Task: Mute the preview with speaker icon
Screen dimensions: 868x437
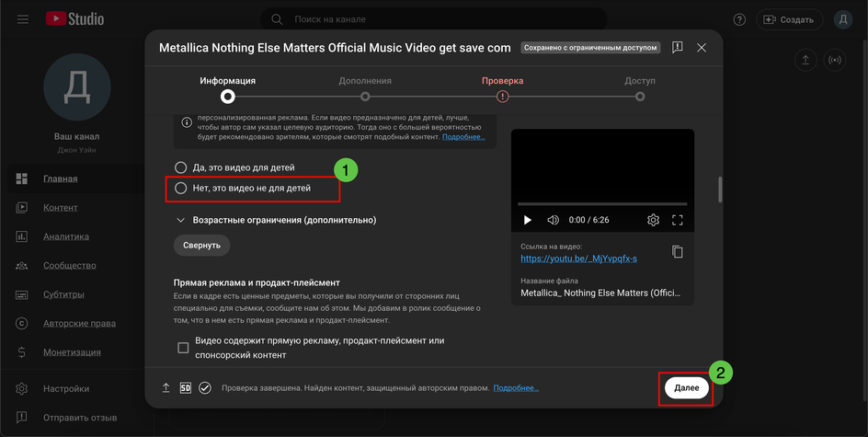Action: tap(553, 220)
